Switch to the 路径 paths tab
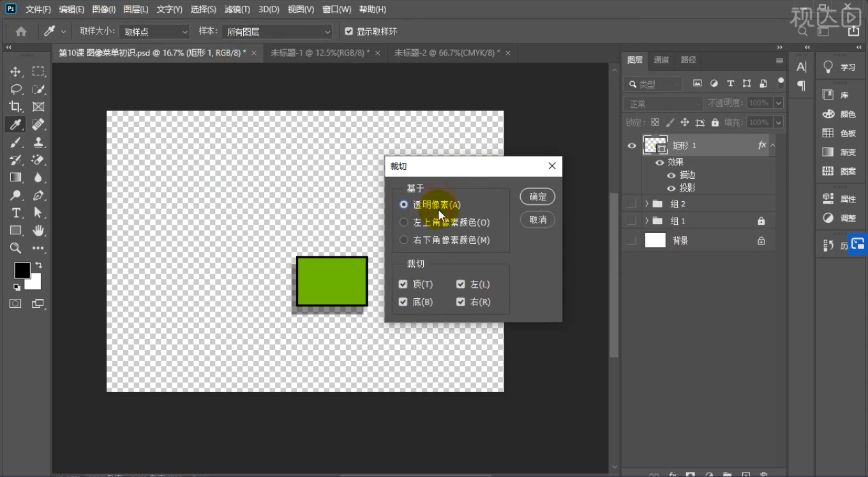 pyautogui.click(x=689, y=60)
